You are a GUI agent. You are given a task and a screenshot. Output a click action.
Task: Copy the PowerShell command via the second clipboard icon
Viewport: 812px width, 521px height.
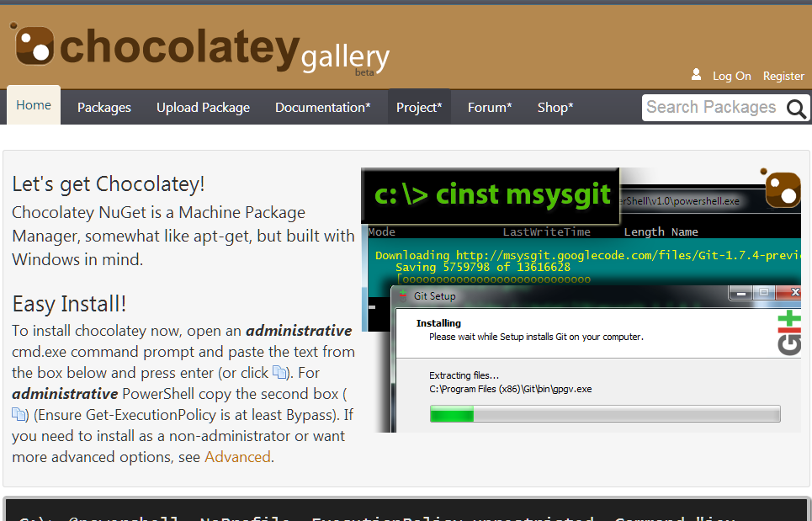coord(19,414)
